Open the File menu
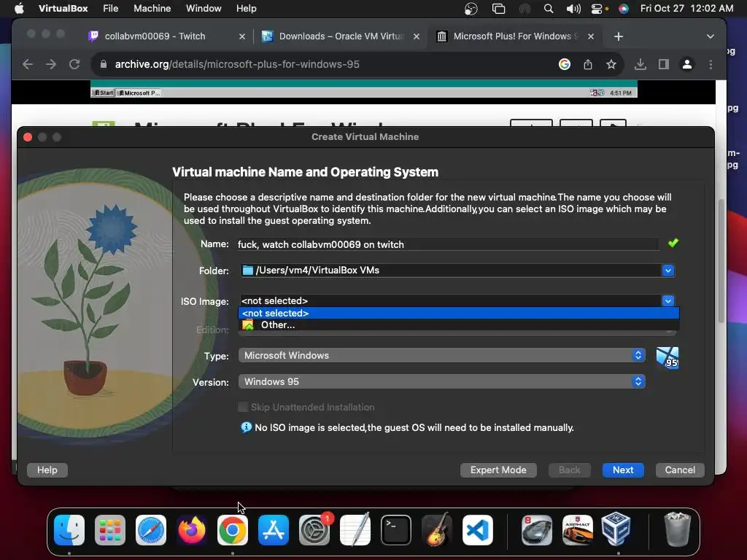This screenshot has width=747, height=560. (111, 8)
